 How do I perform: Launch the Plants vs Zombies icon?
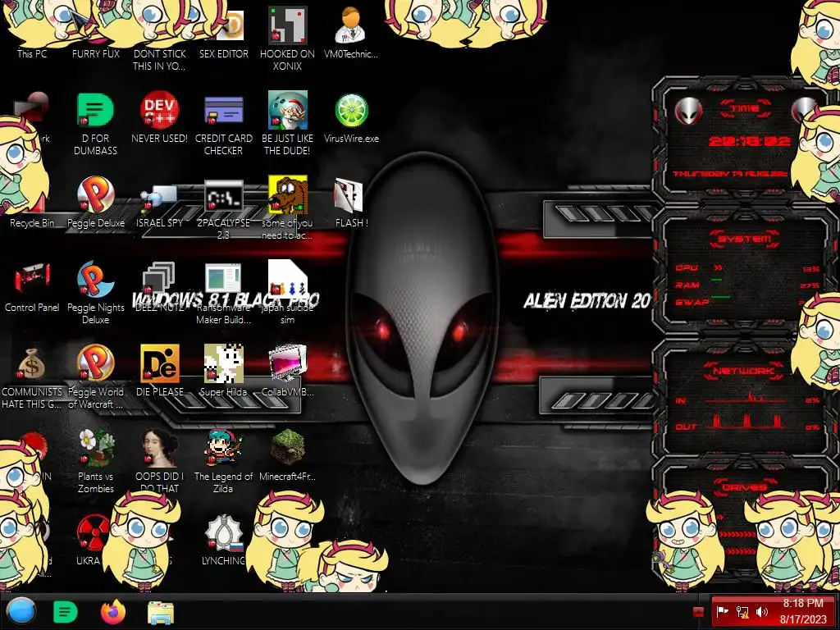click(x=95, y=448)
